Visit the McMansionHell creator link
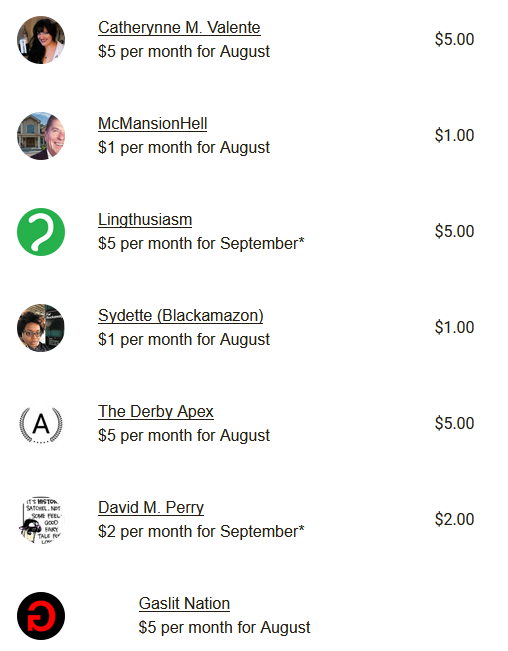The height and width of the screenshot is (651, 508). click(152, 124)
